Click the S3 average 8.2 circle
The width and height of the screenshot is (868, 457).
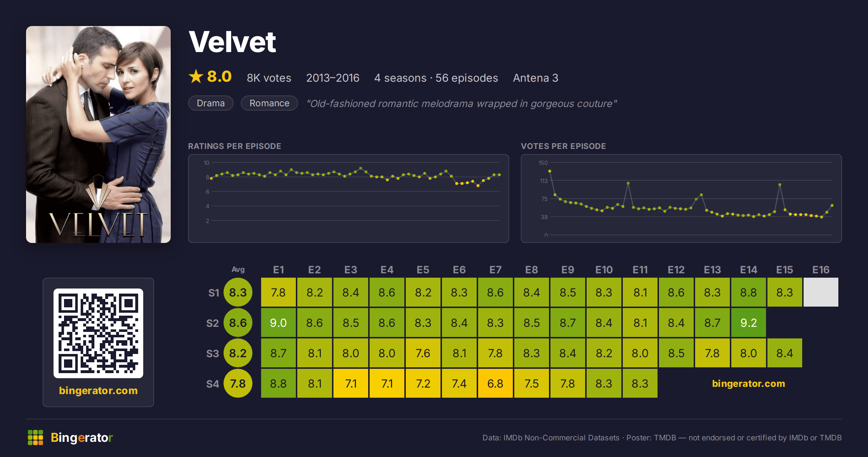pyautogui.click(x=238, y=353)
